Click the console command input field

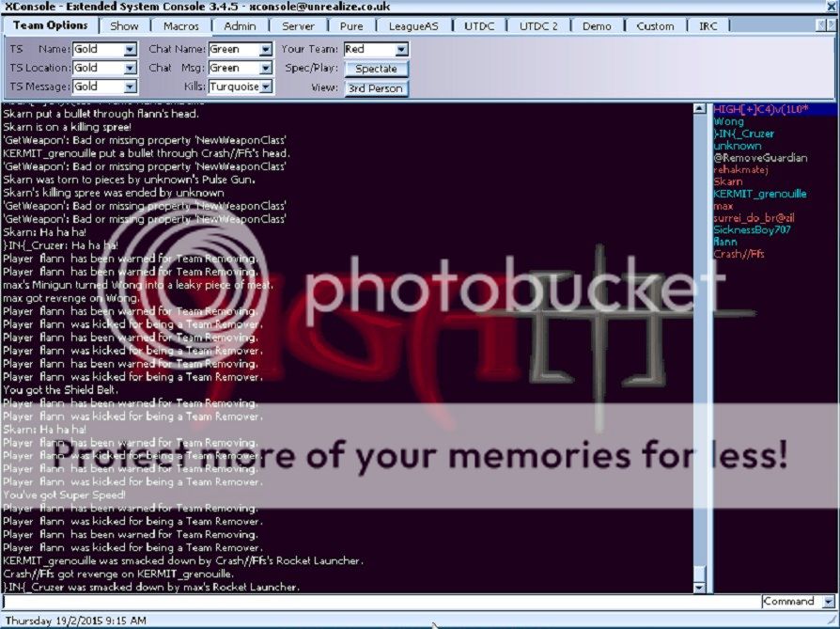[376, 602]
